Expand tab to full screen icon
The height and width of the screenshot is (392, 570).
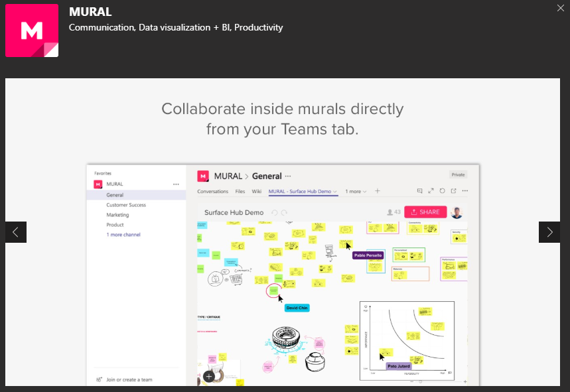tap(431, 191)
